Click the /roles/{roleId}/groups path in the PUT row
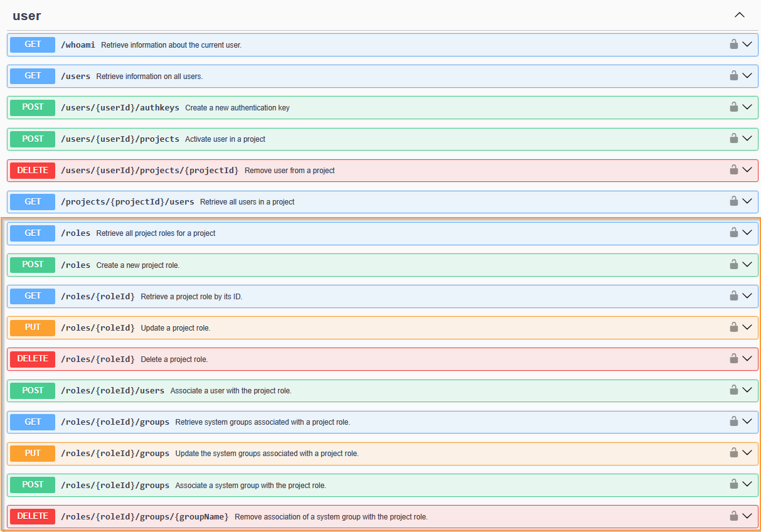761x532 pixels. point(115,453)
